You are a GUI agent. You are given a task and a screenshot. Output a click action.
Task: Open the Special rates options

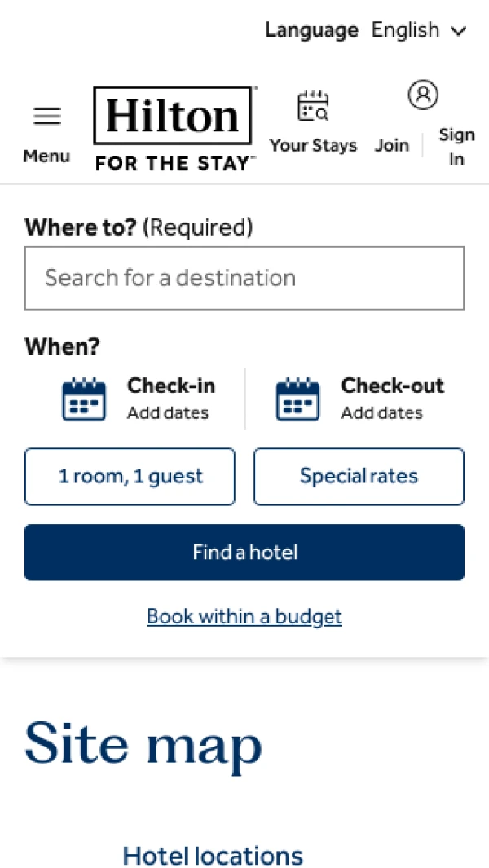click(x=359, y=477)
